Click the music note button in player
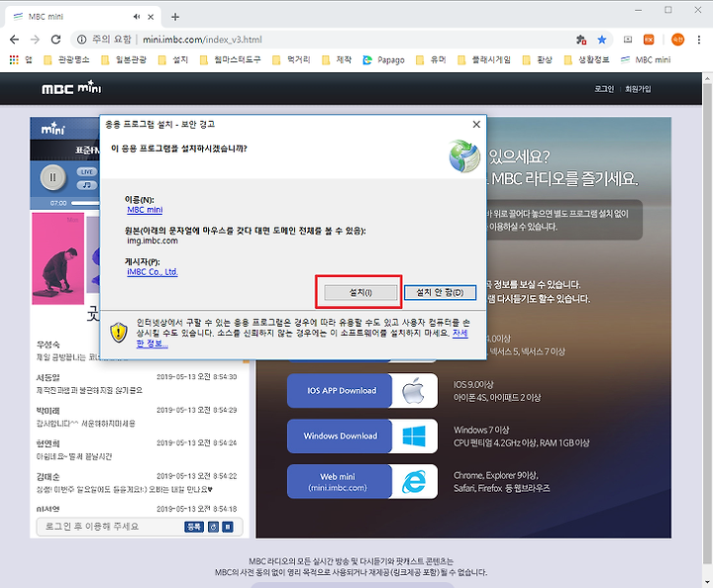Viewport: 713px width, 588px height. click(87, 185)
